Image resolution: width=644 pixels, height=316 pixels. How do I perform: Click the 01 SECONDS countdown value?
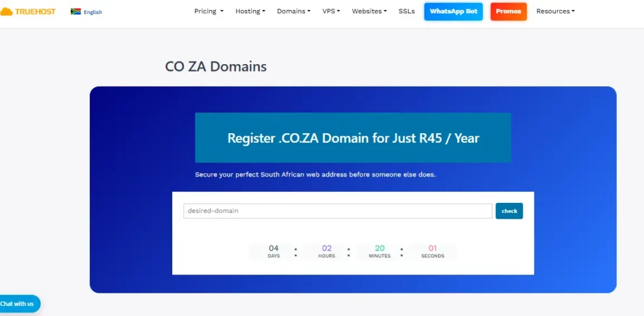[x=433, y=251]
